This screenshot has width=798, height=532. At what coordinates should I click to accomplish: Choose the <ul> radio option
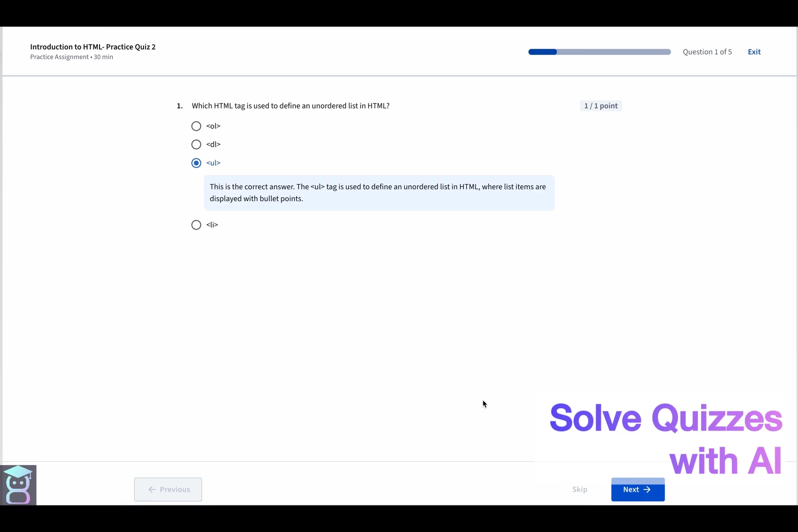click(x=196, y=163)
